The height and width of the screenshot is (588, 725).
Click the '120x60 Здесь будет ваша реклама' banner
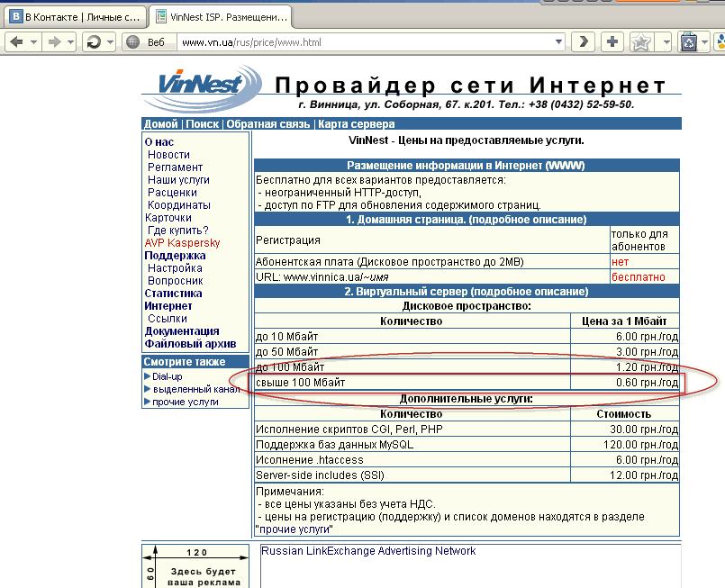(x=195, y=566)
